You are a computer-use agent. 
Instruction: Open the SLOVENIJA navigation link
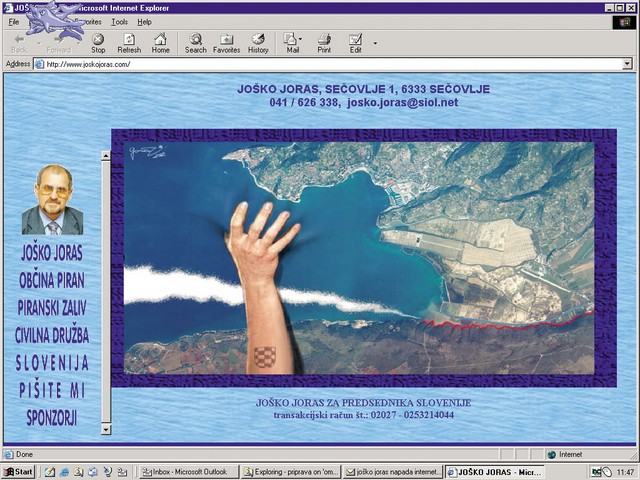(52, 363)
